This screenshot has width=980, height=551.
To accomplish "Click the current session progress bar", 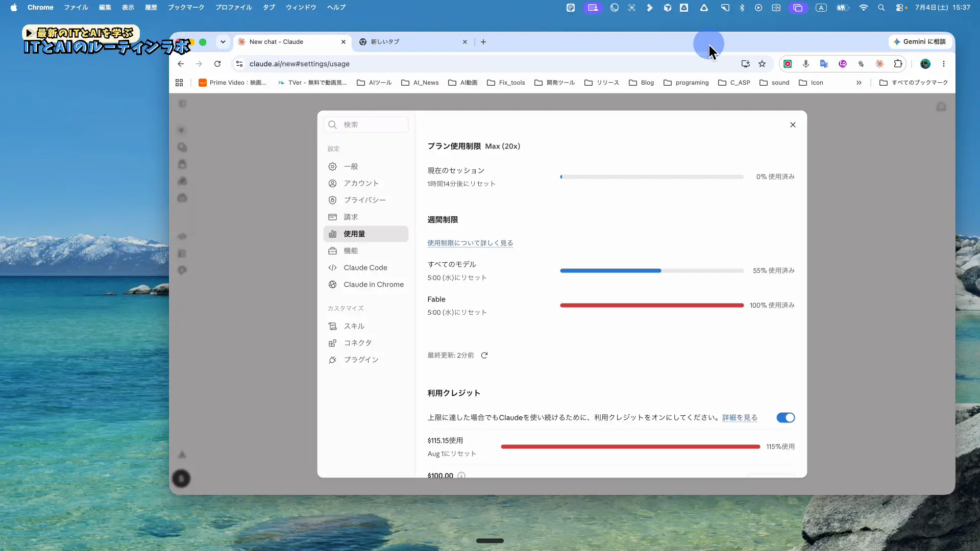I will (x=652, y=177).
